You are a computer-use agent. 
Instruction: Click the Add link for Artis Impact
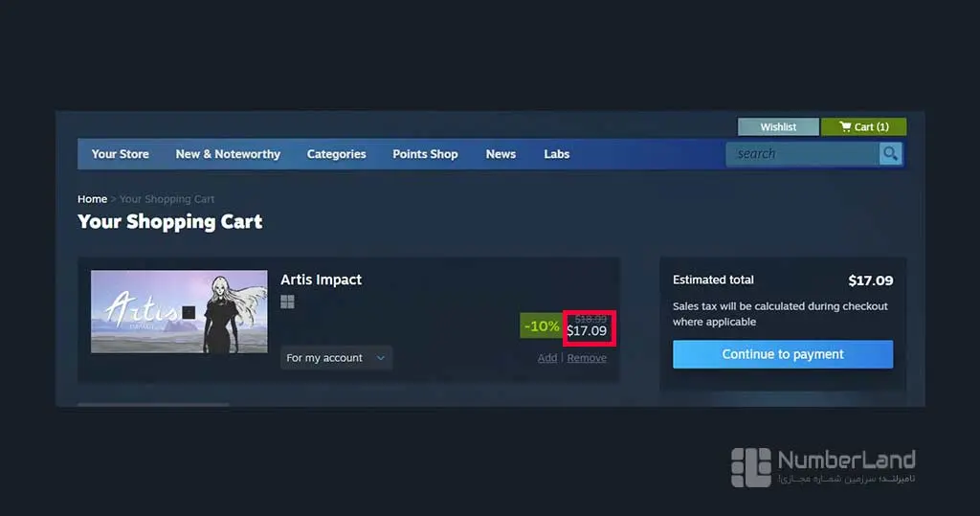point(546,358)
